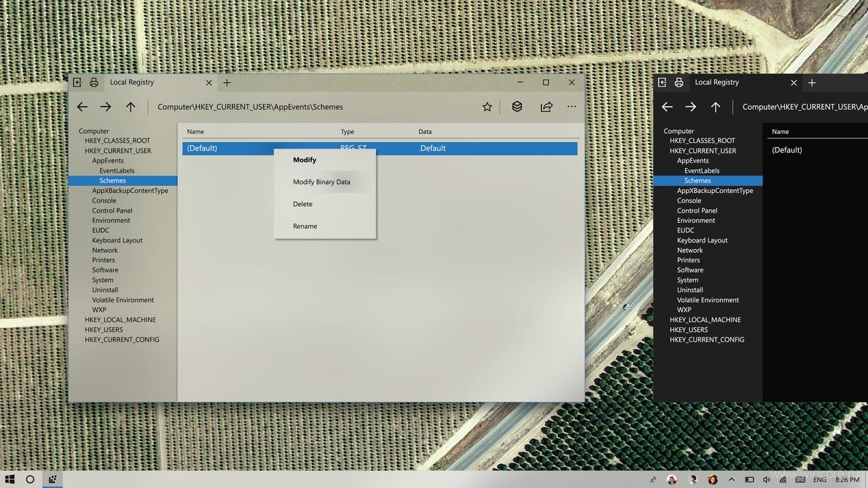Screen dimensions: 868x488
Task: Go up one level in light window
Action: click(x=130, y=107)
